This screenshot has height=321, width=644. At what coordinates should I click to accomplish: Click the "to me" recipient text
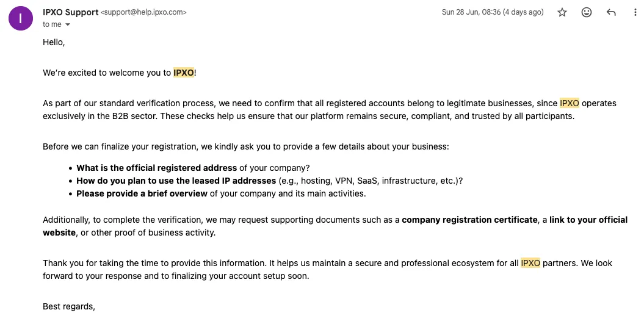(52, 24)
